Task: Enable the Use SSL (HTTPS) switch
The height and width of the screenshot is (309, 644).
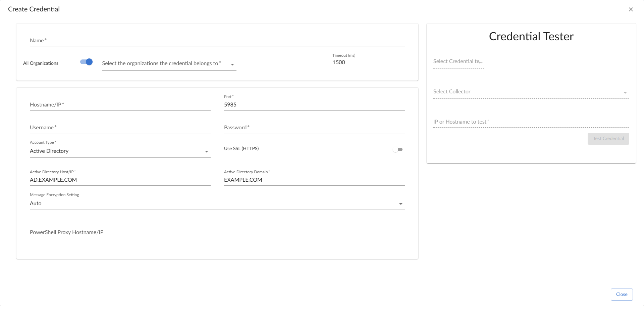Action: coord(398,149)
